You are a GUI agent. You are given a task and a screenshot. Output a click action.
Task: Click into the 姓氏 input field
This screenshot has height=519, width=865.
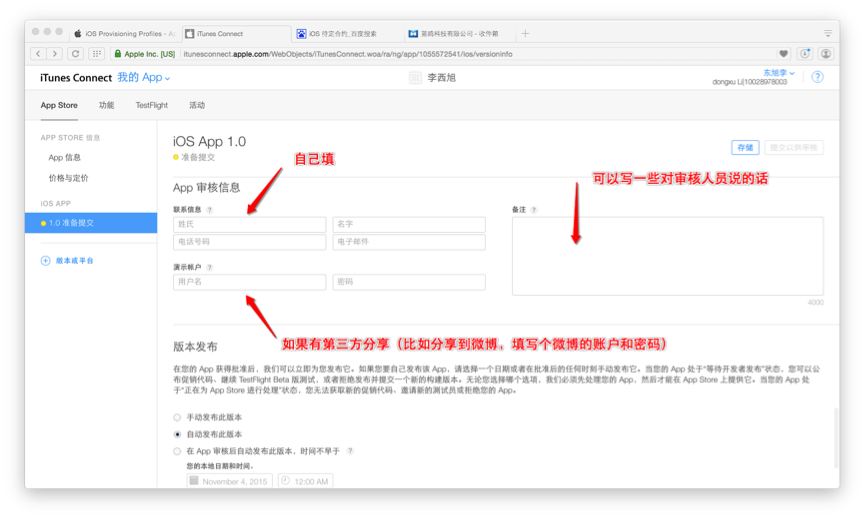pos(249,224)
